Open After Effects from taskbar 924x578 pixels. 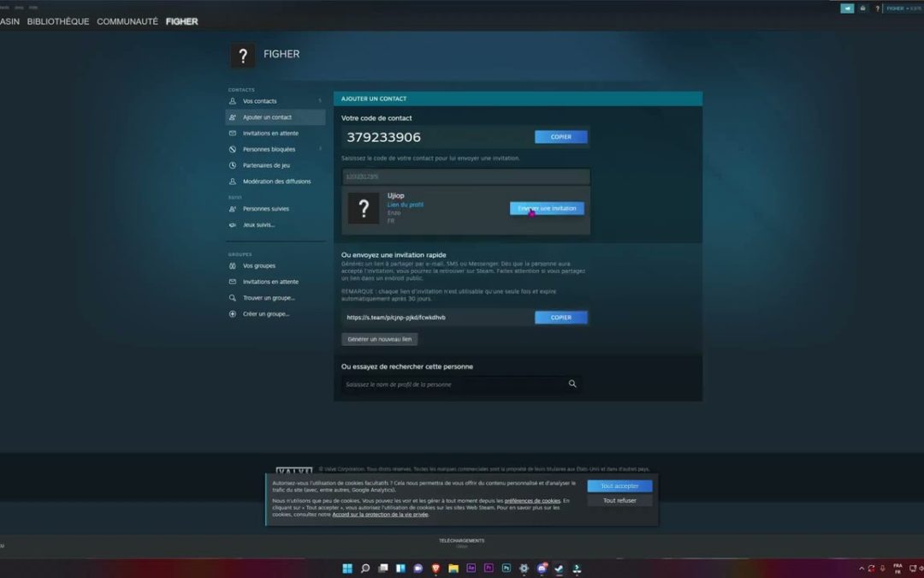(471, 568)
